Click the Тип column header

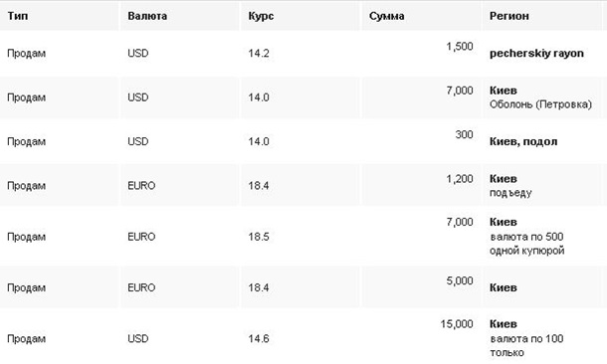click(18, 16)
